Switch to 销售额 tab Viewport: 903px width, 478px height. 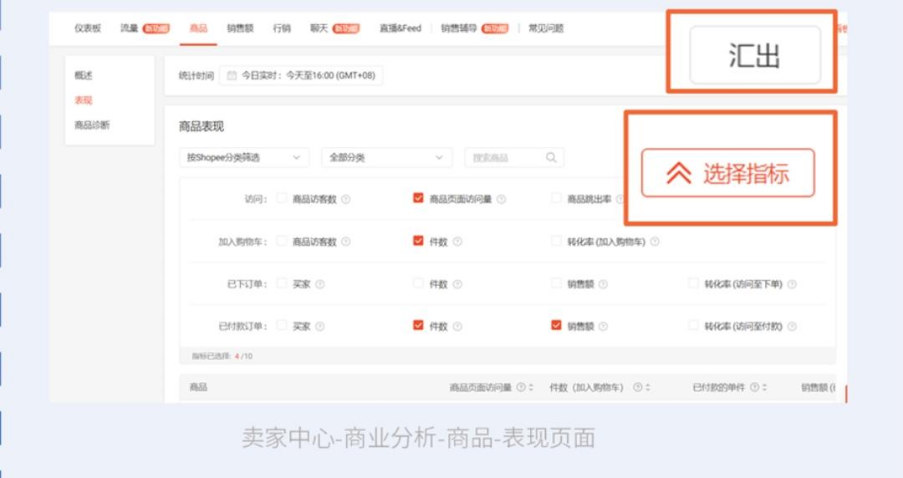[x=240, y=28]
